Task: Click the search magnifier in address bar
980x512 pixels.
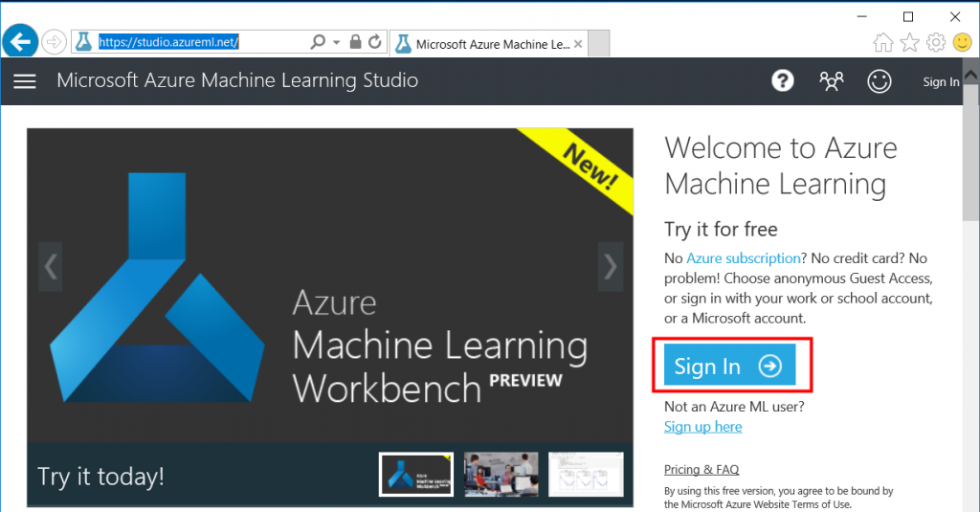Action: (x=318, y=42)
